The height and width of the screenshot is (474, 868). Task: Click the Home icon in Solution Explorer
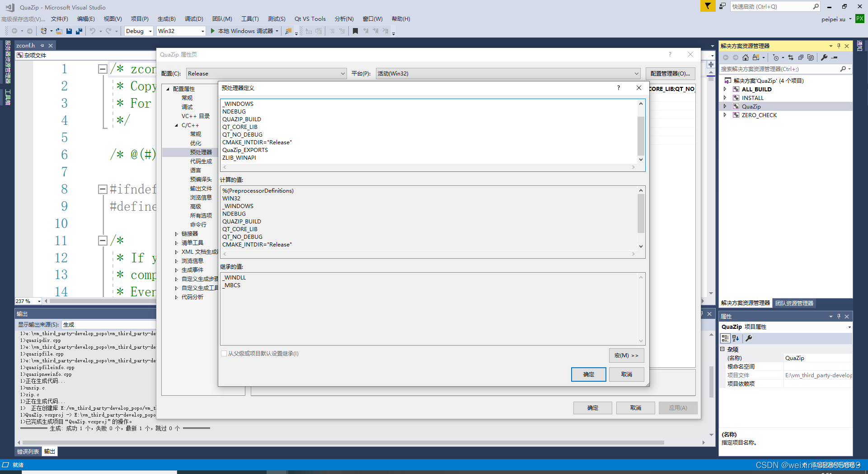click(x=746, y=57)
